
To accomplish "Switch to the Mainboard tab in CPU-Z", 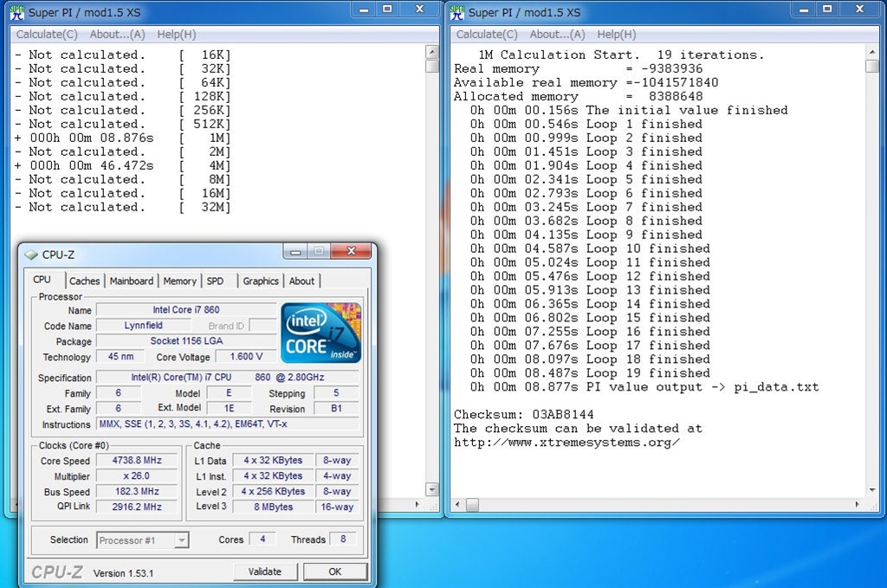I will (x=132, y=281).
